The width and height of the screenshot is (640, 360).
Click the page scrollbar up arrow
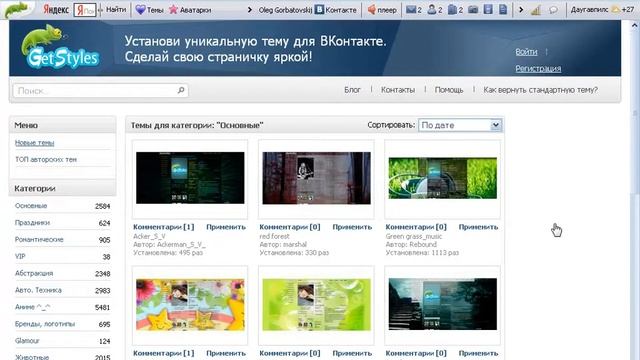click(635, 26)
